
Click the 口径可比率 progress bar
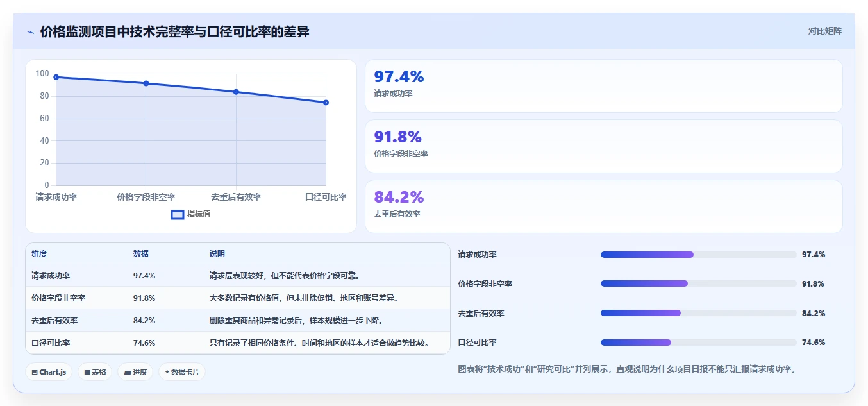point(698,343)
